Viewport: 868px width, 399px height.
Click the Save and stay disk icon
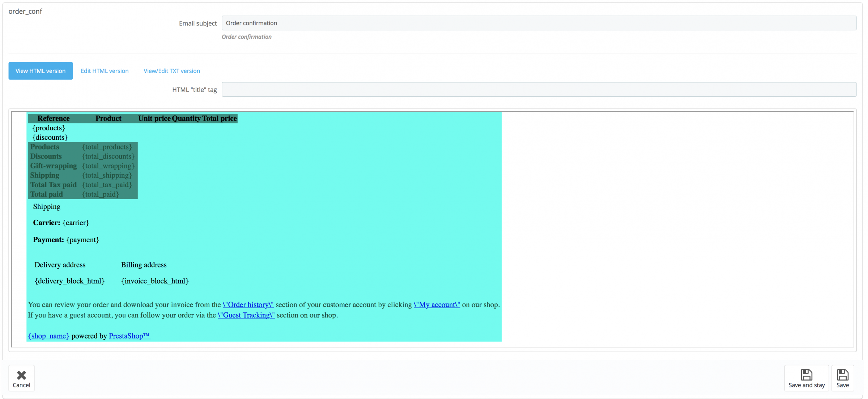point(806,375)
